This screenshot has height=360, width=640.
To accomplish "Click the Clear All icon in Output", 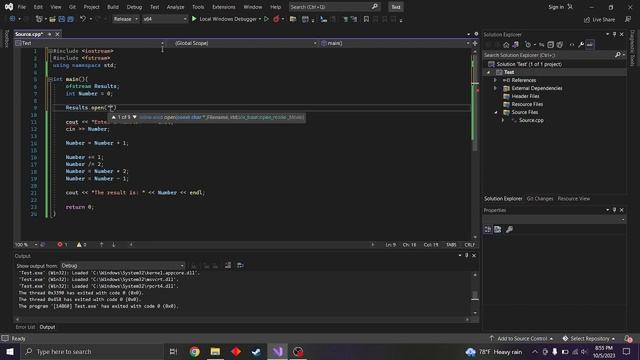I will (x=228, y=265).
